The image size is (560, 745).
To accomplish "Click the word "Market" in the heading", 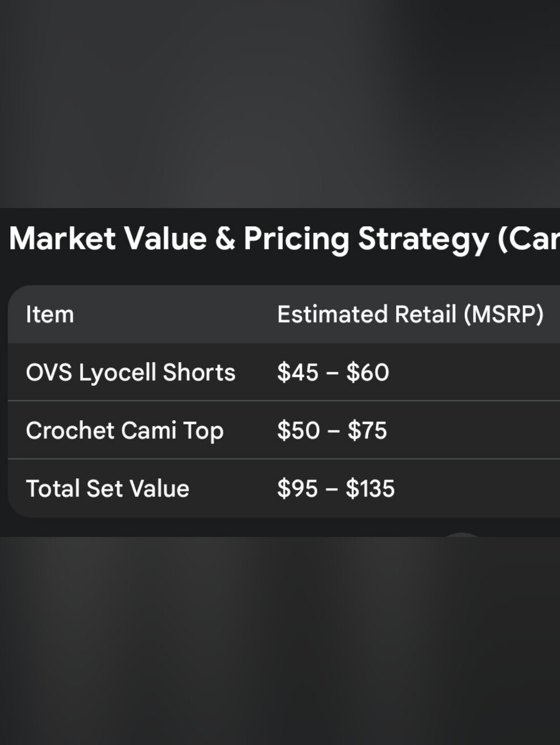I will point(63,239).
